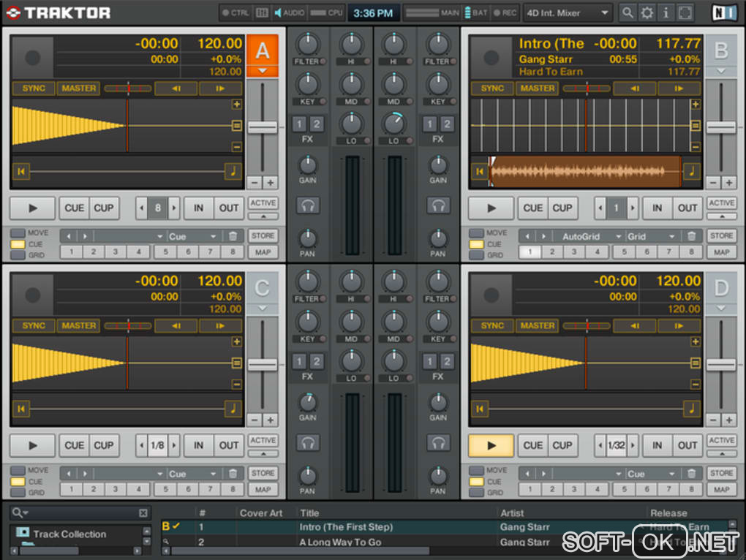
Task: Click Deck A tempo bend left arrow
Action: pos(176,88)
